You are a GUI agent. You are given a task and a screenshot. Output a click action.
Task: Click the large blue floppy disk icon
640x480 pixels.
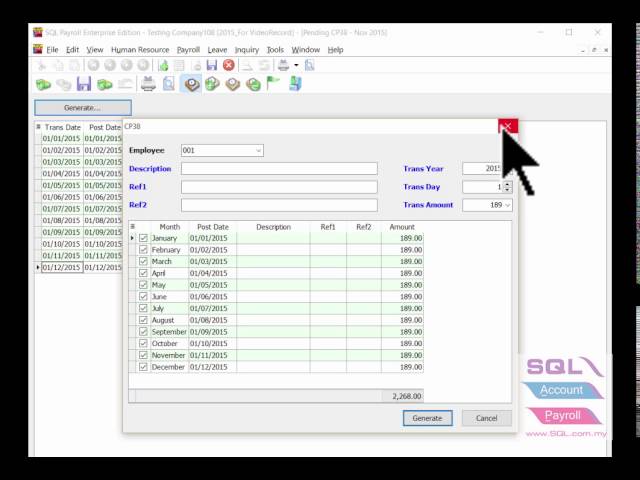point(84,84)
